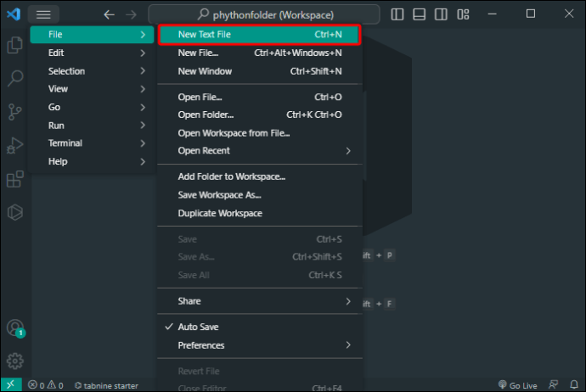The width and height of the screenshot is (586, 392).
Task: Open errors and warnings status indicator
Action: pyautogui.click(x=46, y=385)
